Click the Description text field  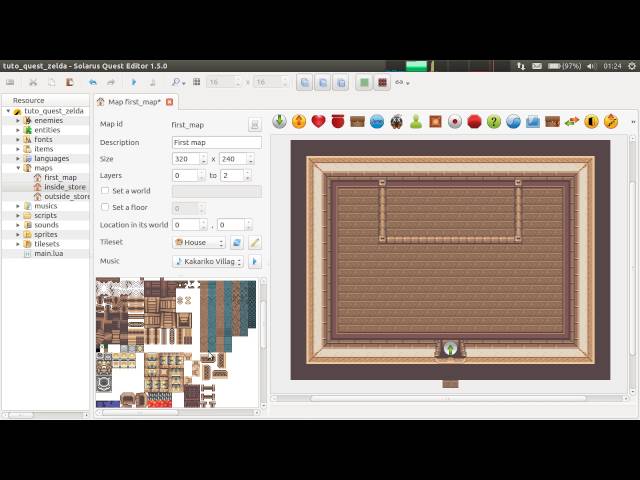tap(217, 142)
